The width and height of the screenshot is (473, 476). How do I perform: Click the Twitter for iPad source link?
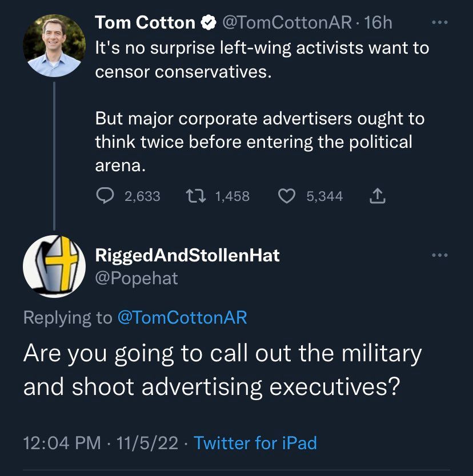point(255,442)
